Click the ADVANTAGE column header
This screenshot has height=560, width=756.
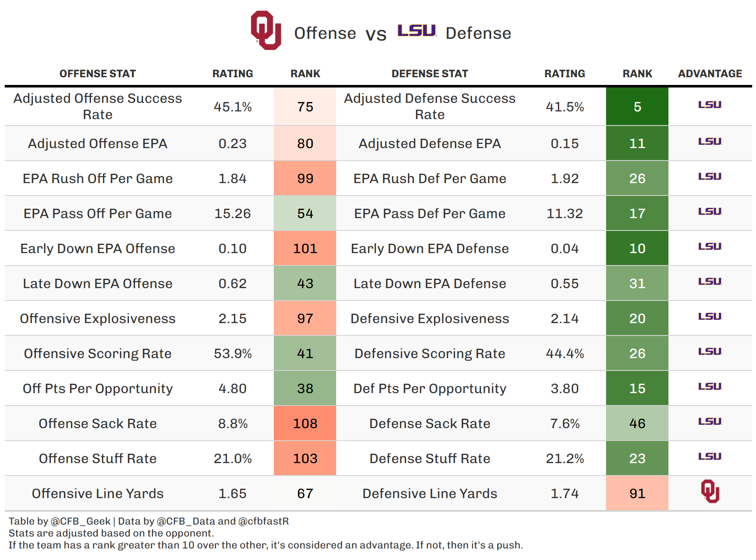(710, 74)
